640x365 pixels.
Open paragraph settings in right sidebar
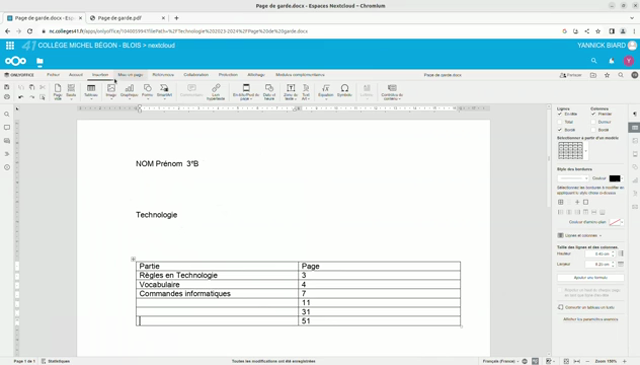tap(635, 114)
